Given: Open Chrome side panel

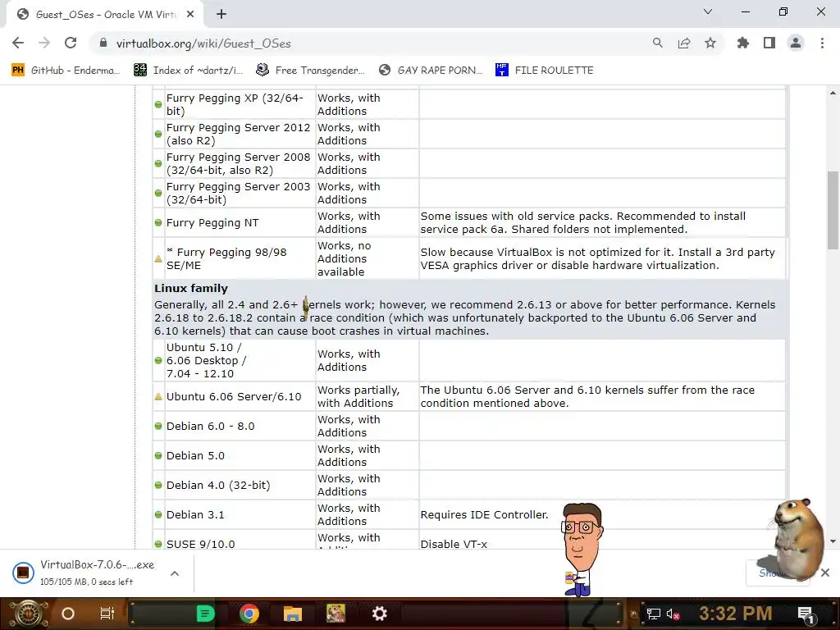Looking at the screenshot, I should 769,43.
